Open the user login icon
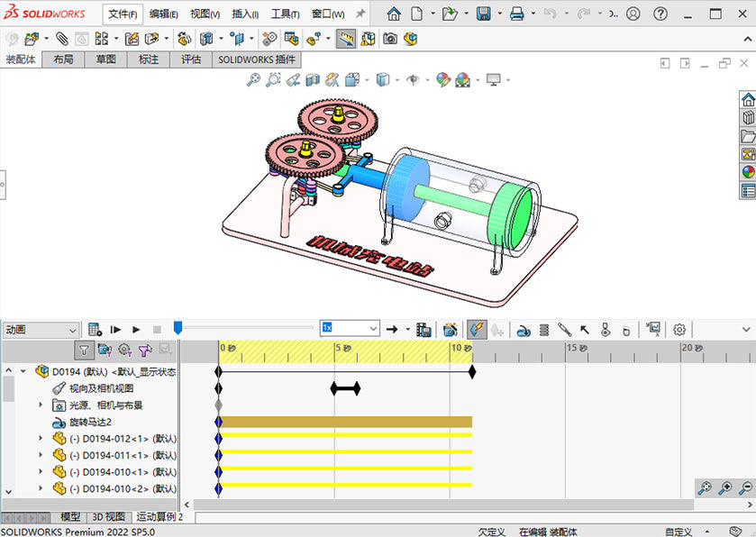 click(633, 14)
